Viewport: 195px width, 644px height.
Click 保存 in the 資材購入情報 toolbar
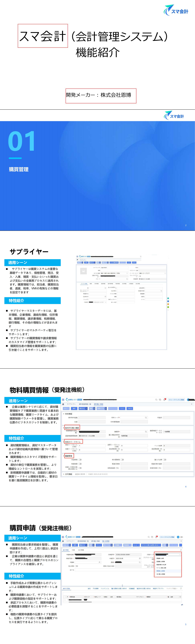[x=74, y=408]
